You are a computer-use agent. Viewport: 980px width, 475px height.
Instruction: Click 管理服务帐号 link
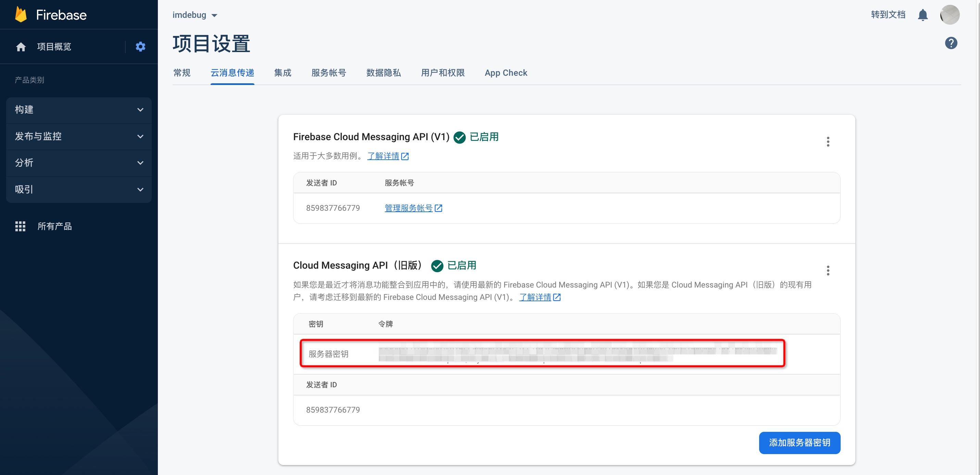point(413,208)
